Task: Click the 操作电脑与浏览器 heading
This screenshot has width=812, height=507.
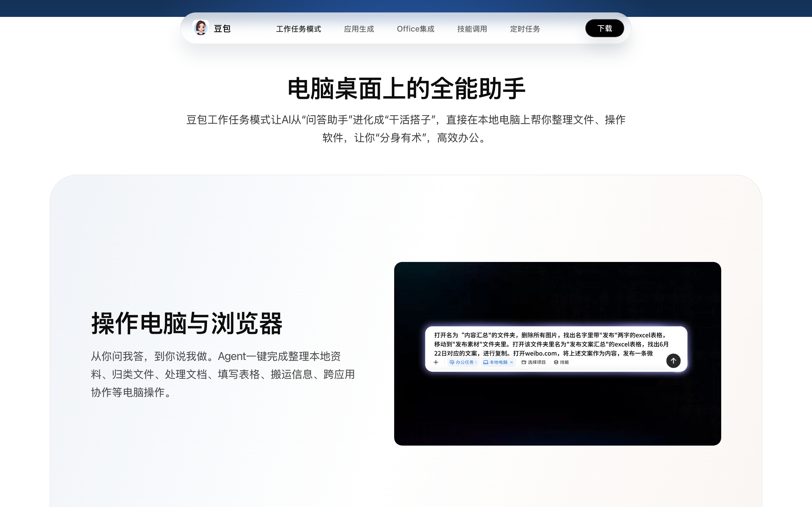Action: 187,323
